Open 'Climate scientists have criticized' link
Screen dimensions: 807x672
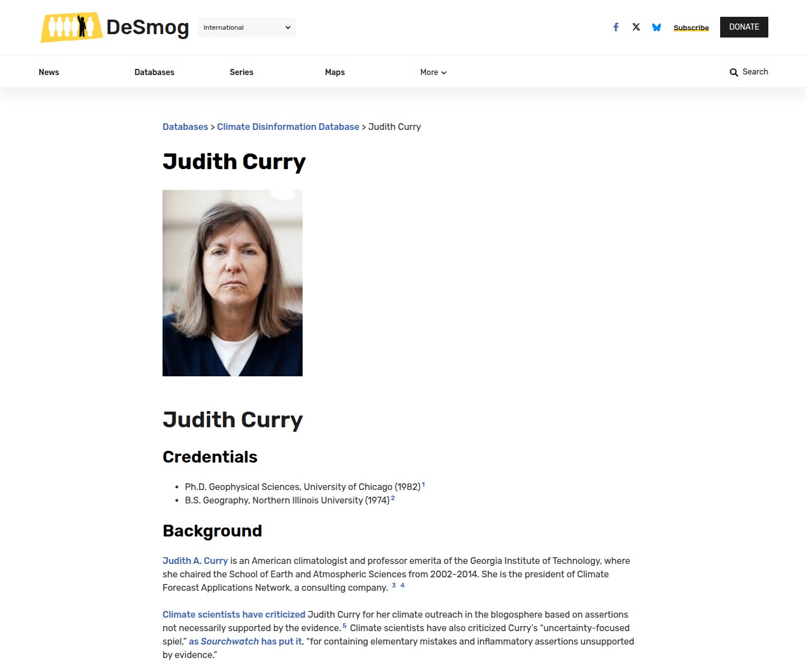[234, 614]
